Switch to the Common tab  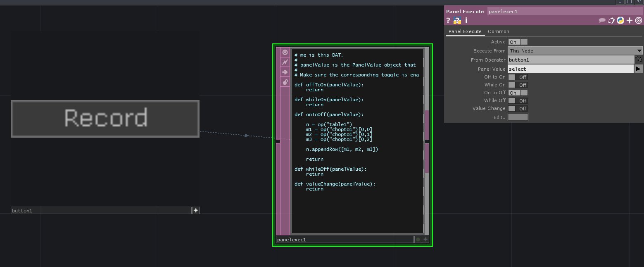click(x=498, y=31)
